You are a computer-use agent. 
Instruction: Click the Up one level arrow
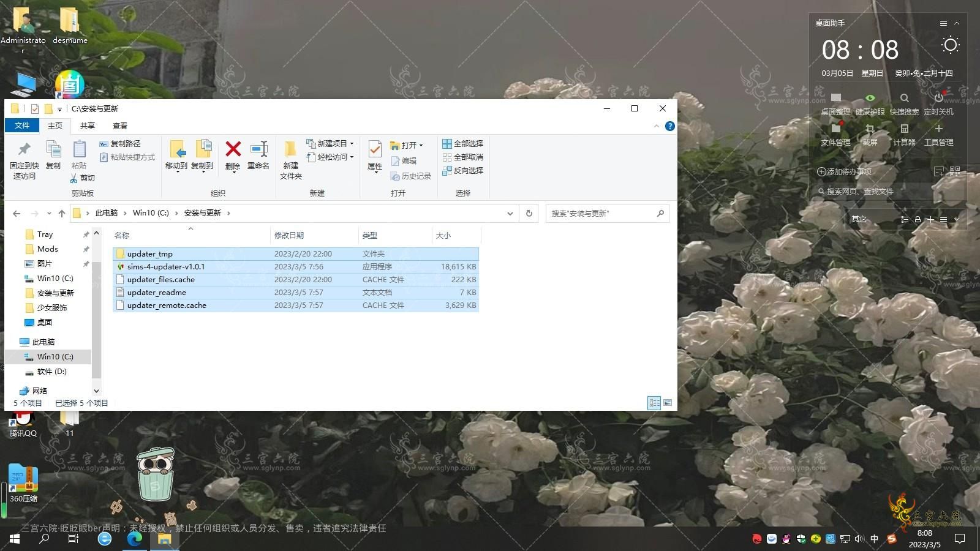pos(61,213)
